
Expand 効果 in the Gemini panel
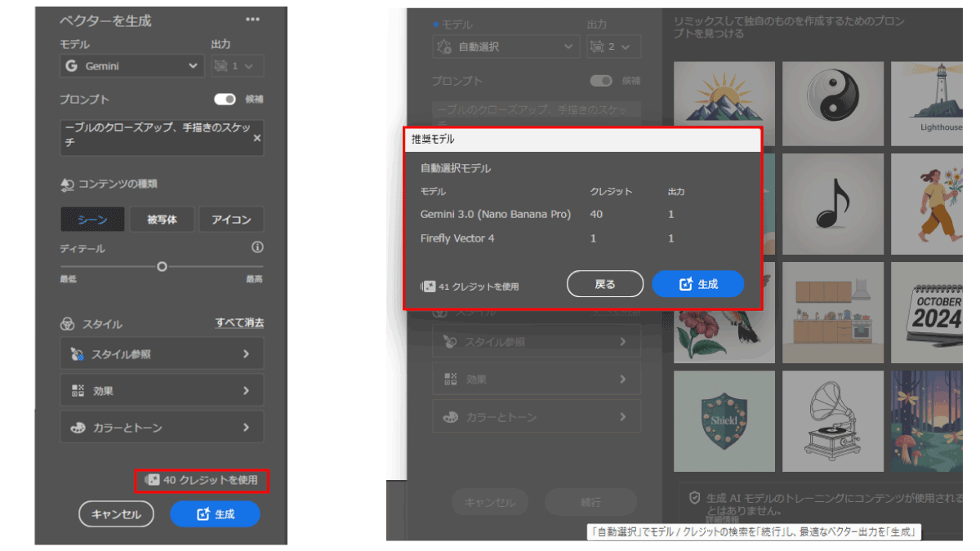click(162, 390)
